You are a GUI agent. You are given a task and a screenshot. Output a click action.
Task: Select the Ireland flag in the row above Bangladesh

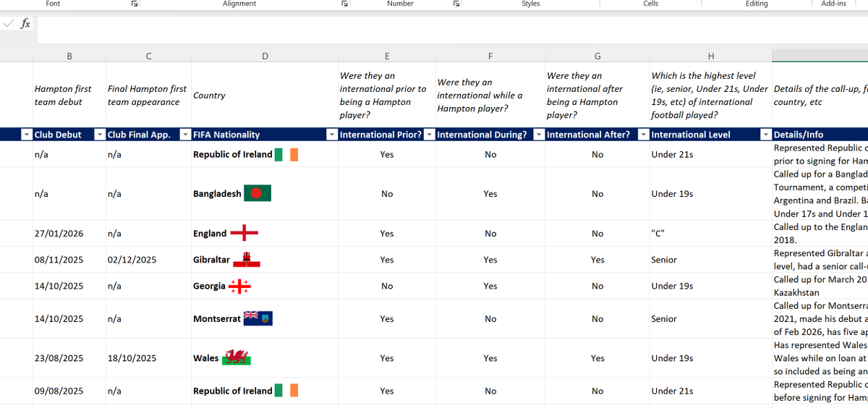click(286, 154)
